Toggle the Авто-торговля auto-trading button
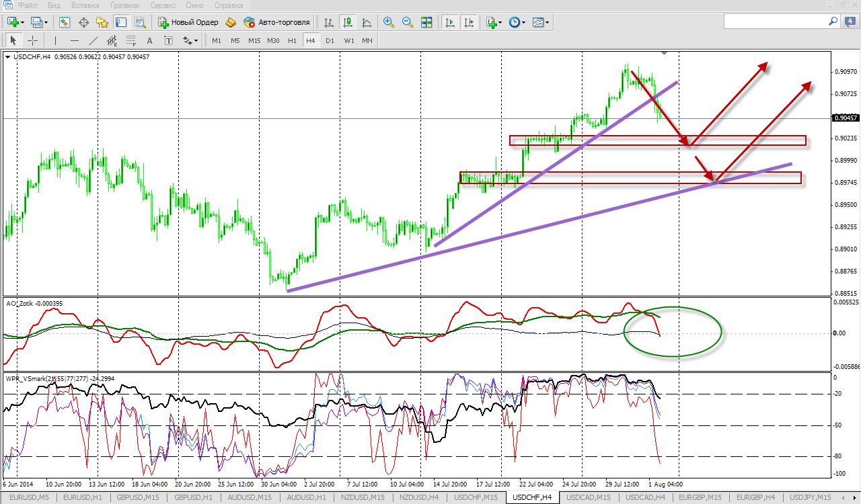This screenshot has height=504, width=861. click(276, 22)
